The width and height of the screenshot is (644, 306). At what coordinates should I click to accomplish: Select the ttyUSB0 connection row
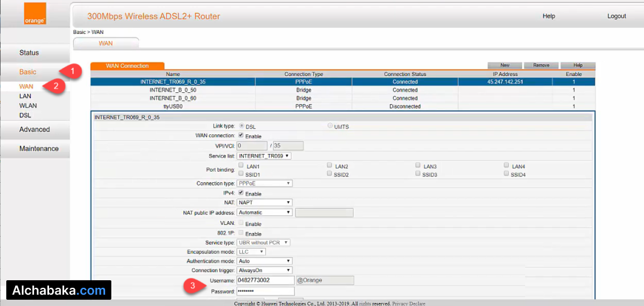click(x=343, y=106)
